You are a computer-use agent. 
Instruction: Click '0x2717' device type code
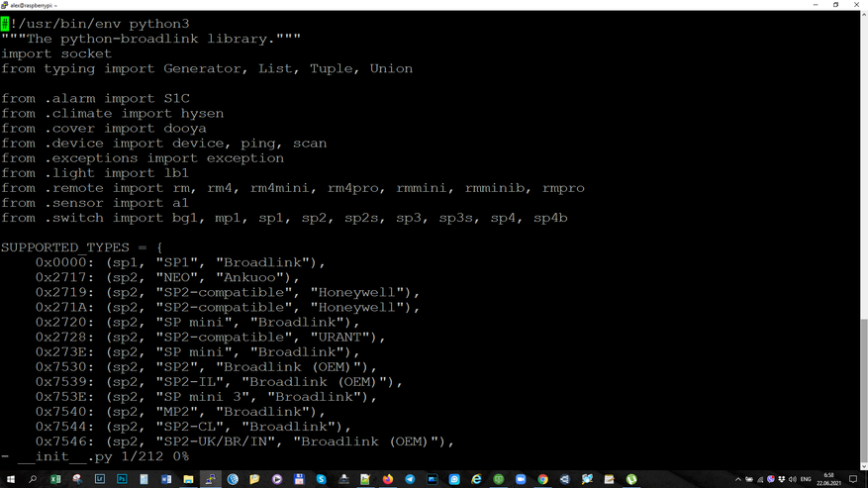[x=61, y=277]
